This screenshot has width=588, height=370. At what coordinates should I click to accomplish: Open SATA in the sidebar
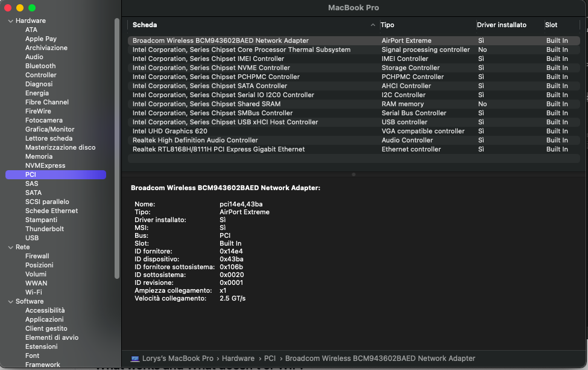click(x=33, y=193)
